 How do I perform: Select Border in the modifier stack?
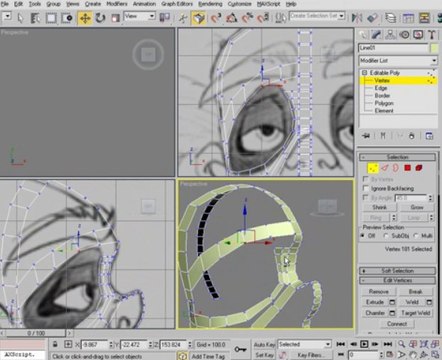tap(382, 96)
